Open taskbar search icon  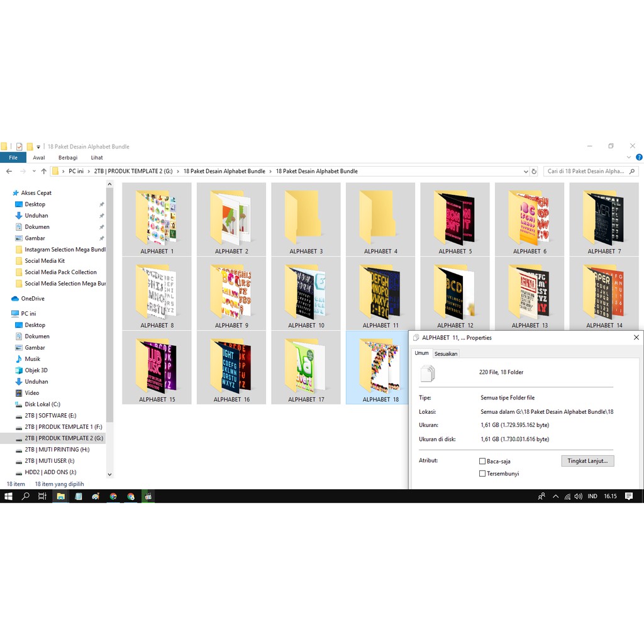[25, 496]
